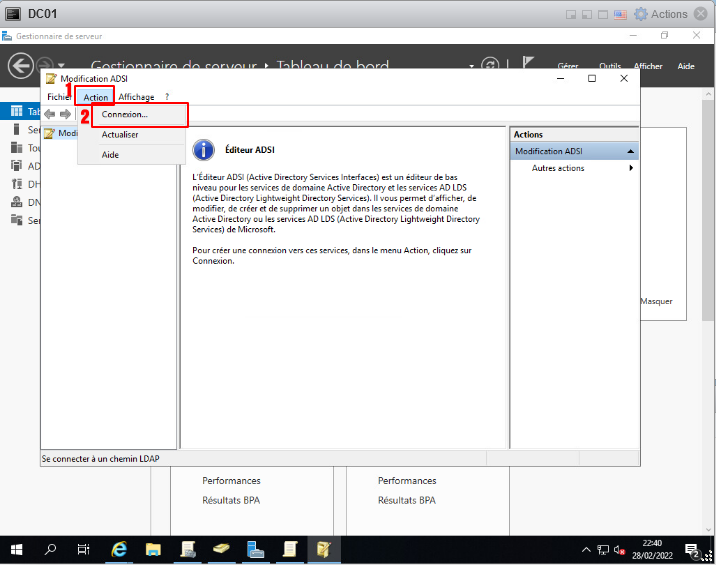The height and width of the screenshot is (565, 716).
Task: Open the Affichage menu
Action: (x=136, y=97)
